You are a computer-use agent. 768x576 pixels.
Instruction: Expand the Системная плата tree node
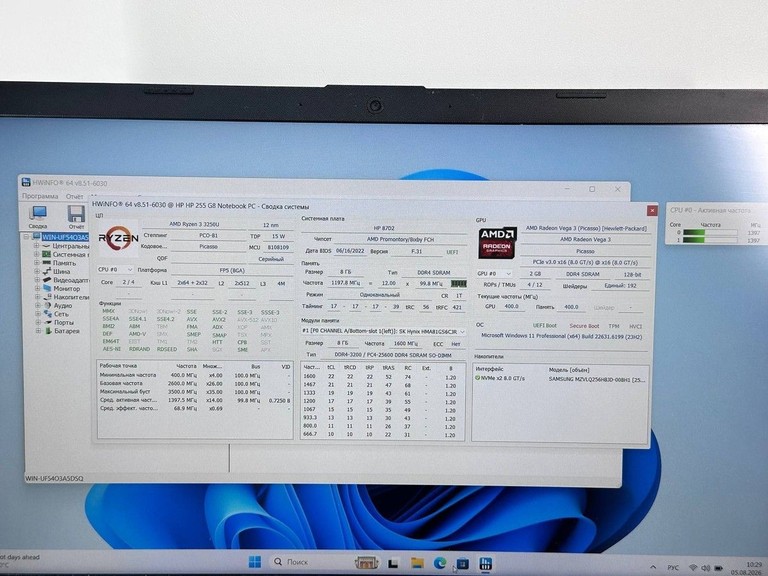click(x=37, y=254)
